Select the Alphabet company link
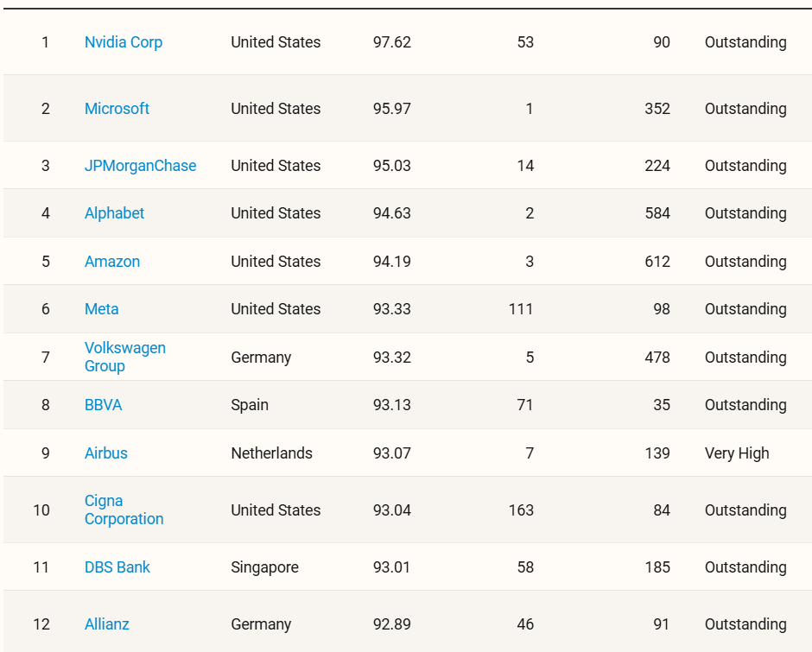 [114, 213]
